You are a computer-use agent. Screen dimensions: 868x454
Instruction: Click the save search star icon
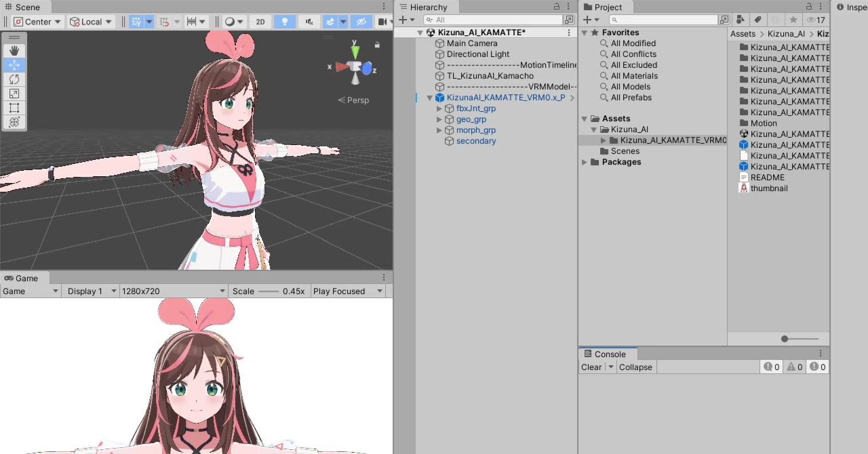coord(793,20)
